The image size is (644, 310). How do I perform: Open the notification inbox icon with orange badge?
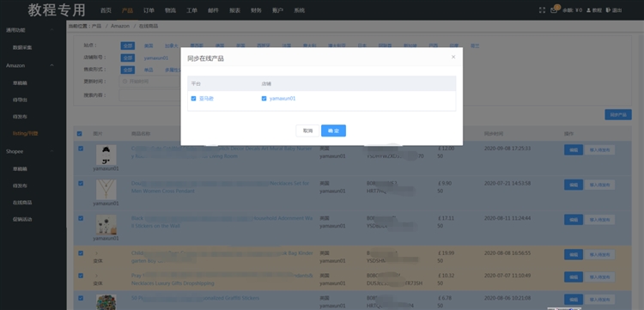tap(554, 9)
